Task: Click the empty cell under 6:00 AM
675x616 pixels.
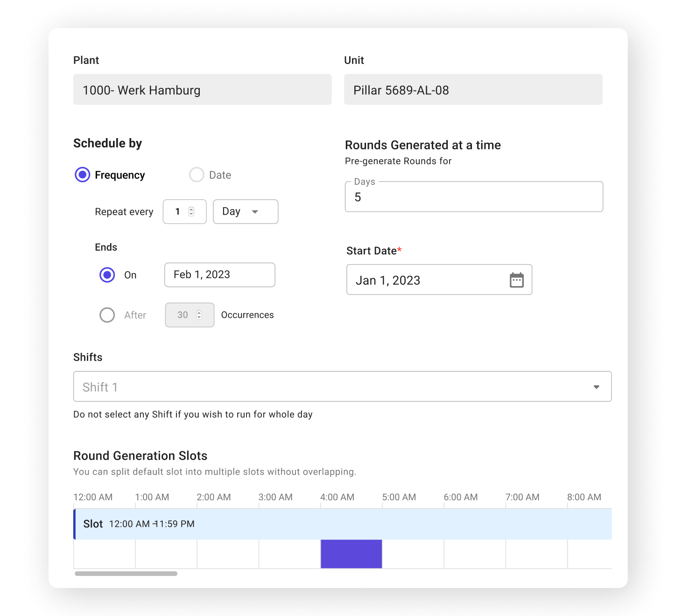Action: (474, 554)
